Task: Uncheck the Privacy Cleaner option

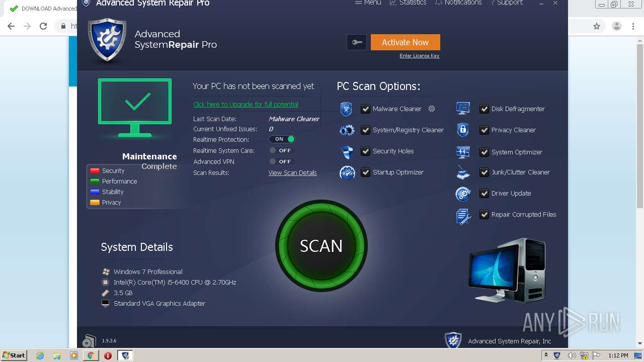Action: click(484, 130)
